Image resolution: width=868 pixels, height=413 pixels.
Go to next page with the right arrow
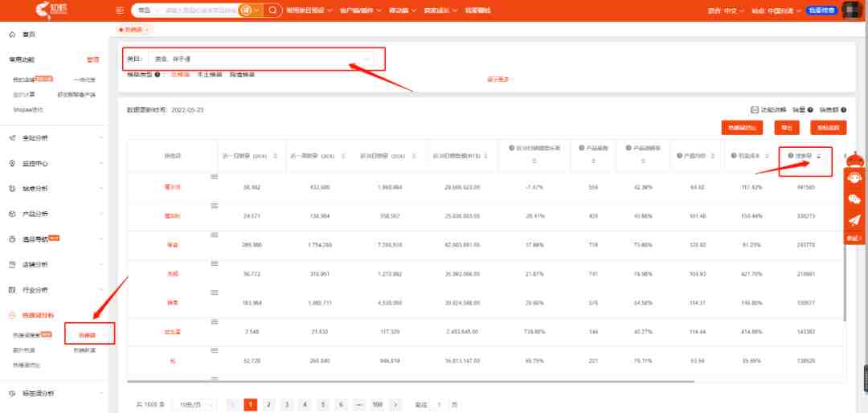395,405
